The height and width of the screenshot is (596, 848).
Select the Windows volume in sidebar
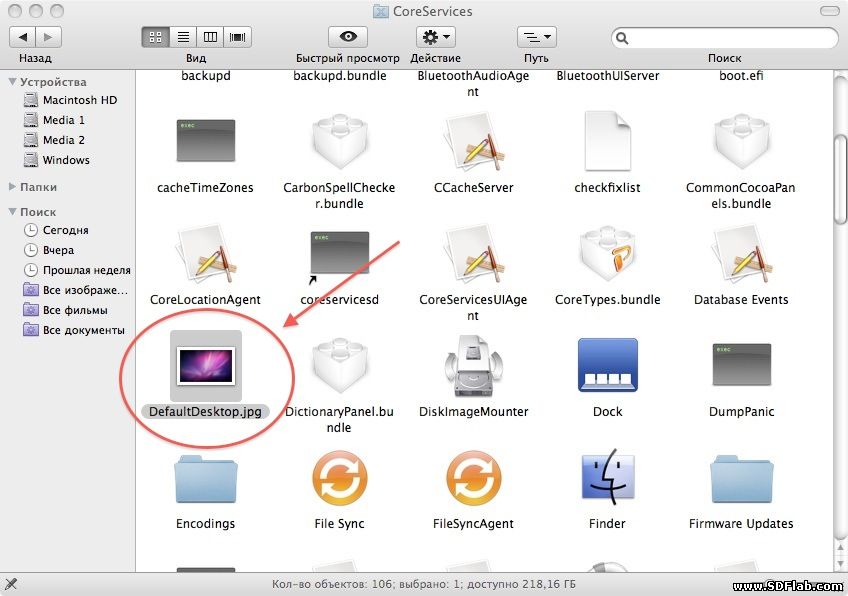57,160
